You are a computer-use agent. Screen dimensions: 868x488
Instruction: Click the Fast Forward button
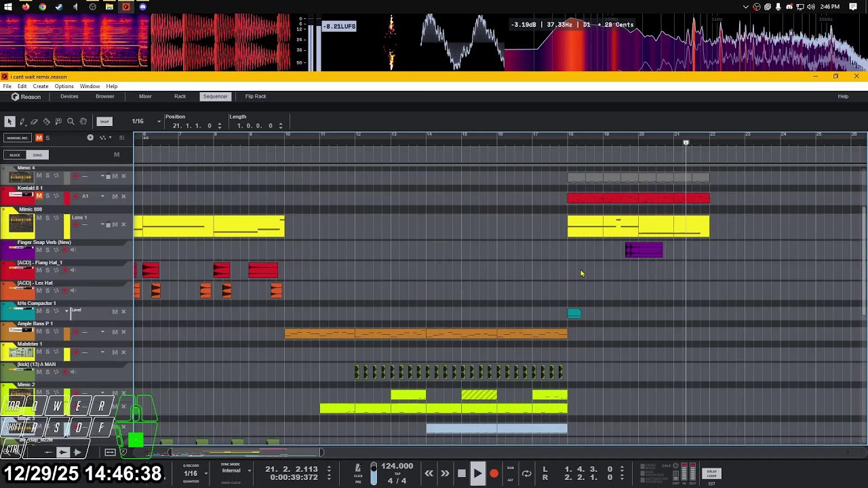click(x=445, y=474)
